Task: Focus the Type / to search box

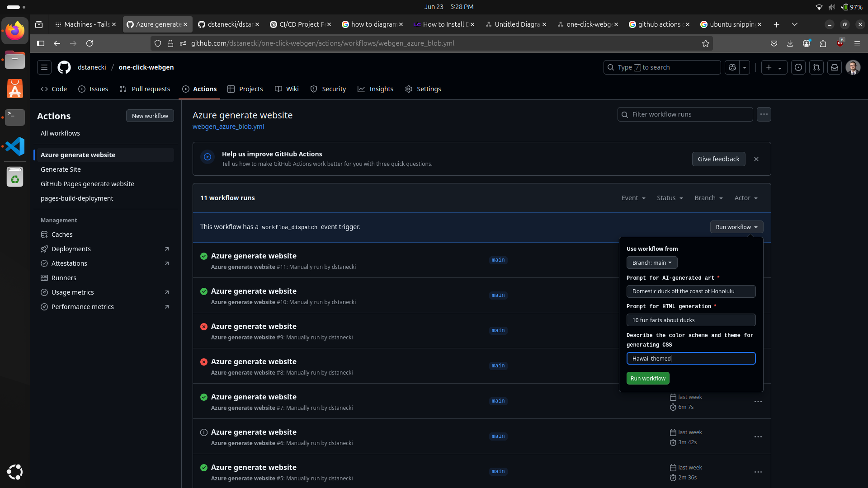Action: point(662,67)
